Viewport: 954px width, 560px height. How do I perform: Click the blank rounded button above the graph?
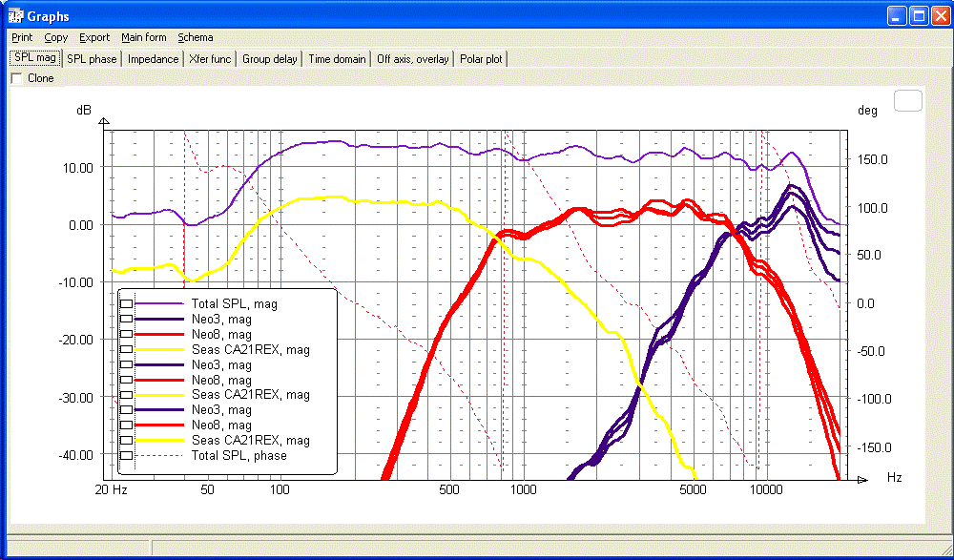pyautogui.click(x=908, y=100)
